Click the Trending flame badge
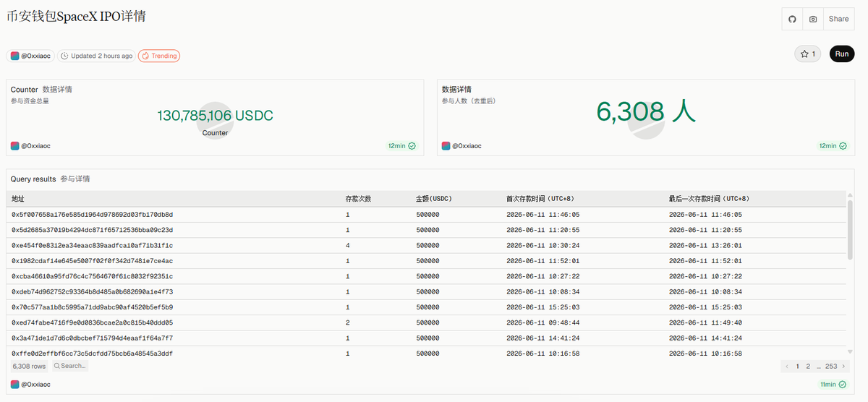 tap(159, 56)
